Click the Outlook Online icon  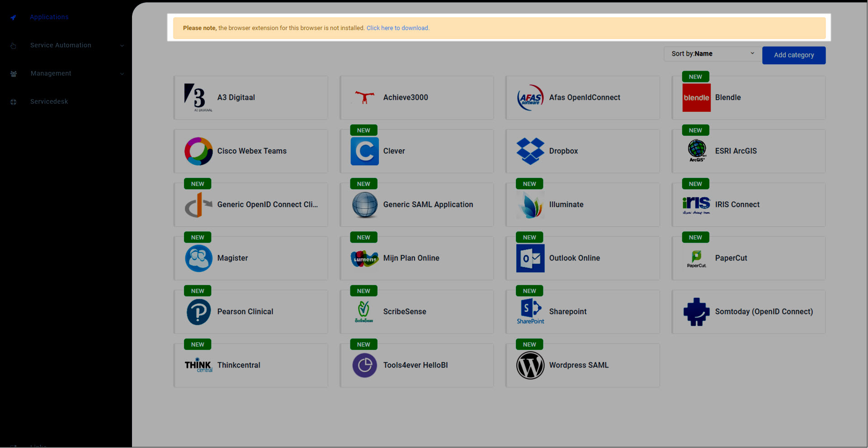point(530,258)
